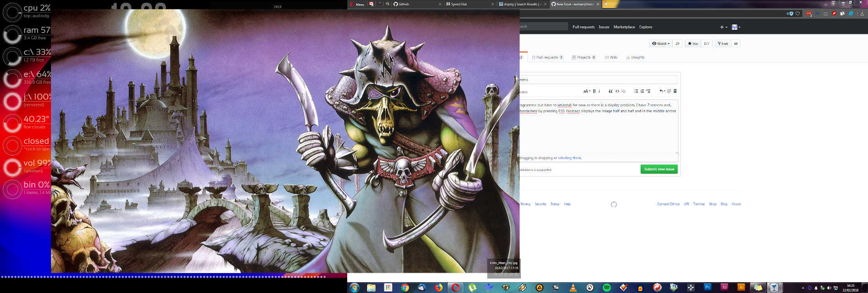The width and height of the screenshot is (868, 293).
Task: Open the Opera tab menu icon
Action: (x=833, y=3)
